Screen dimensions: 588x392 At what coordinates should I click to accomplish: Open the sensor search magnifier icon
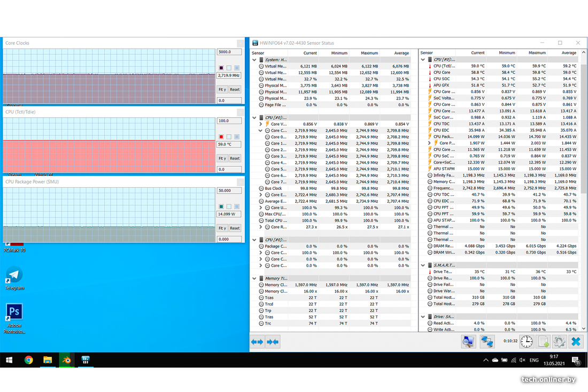pos(468,342)
